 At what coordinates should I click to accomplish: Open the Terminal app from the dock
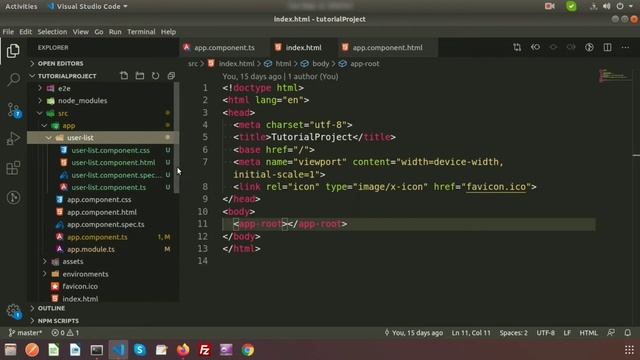tap(97, 350)
